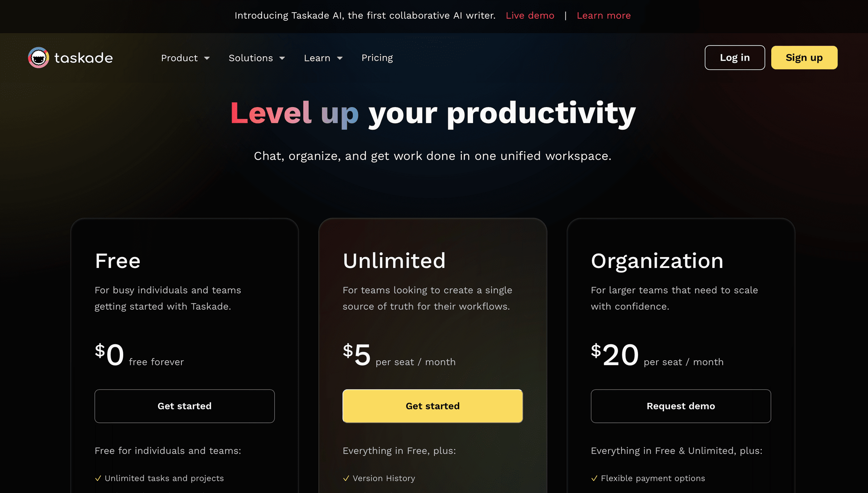Viewport: 868px width, 493px height.
Task: Click the Sign up button
Action: click(x=804, y=57)
